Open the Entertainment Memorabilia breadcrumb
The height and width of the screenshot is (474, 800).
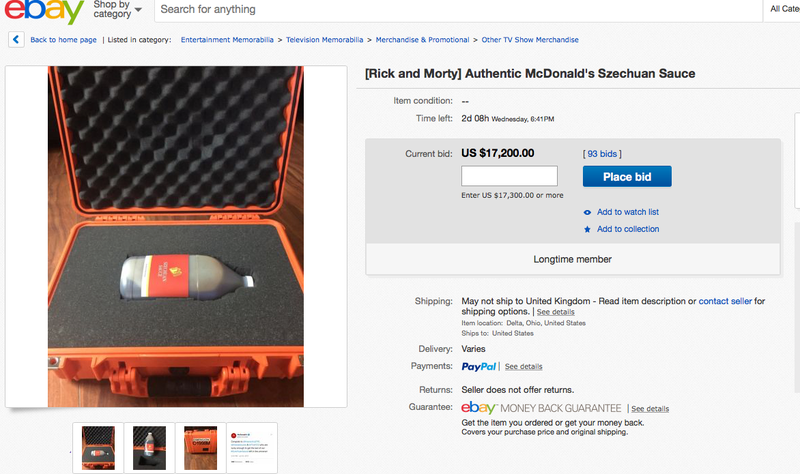227,40
